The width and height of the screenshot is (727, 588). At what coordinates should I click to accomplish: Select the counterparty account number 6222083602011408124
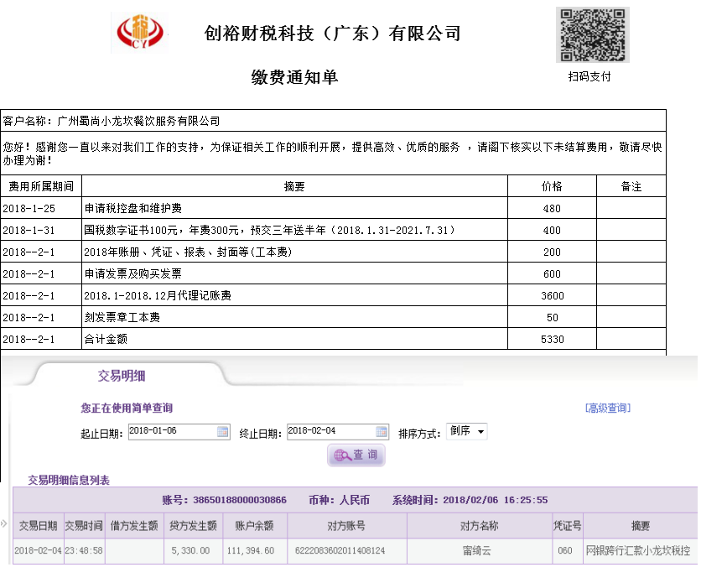(x=340, y=550)
